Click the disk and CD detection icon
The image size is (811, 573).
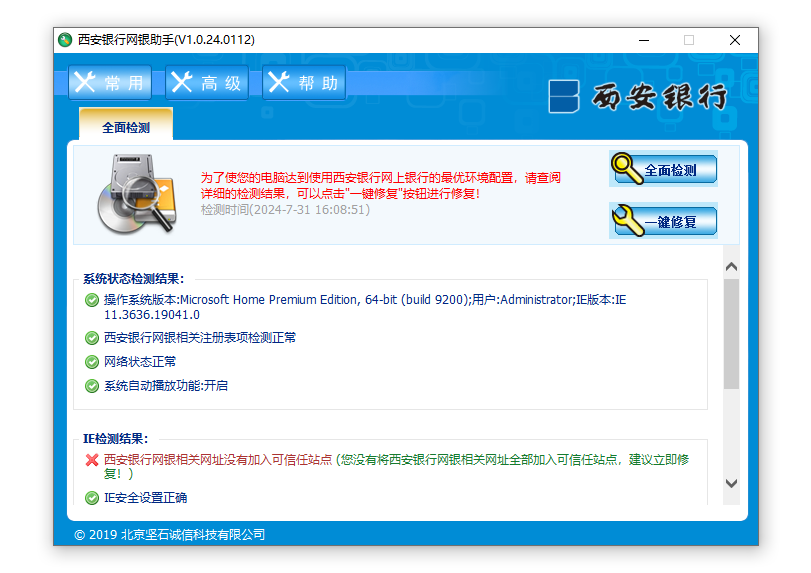point(137,194)
